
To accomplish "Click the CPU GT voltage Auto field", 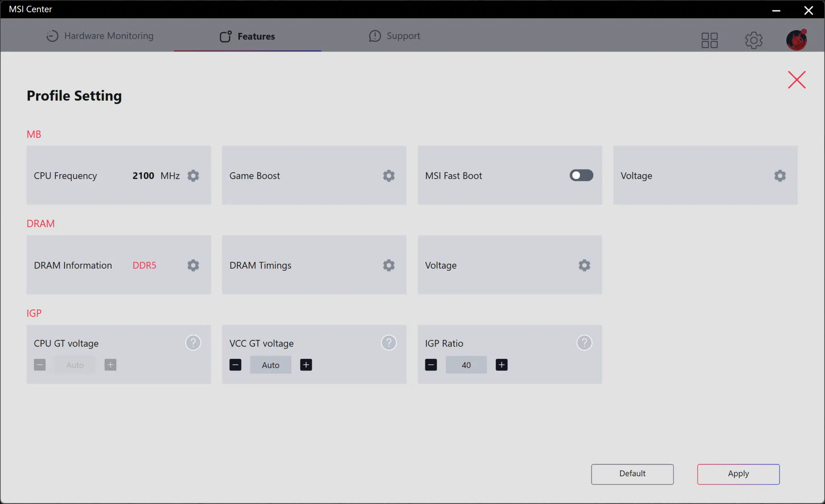I will click(75, 365).
